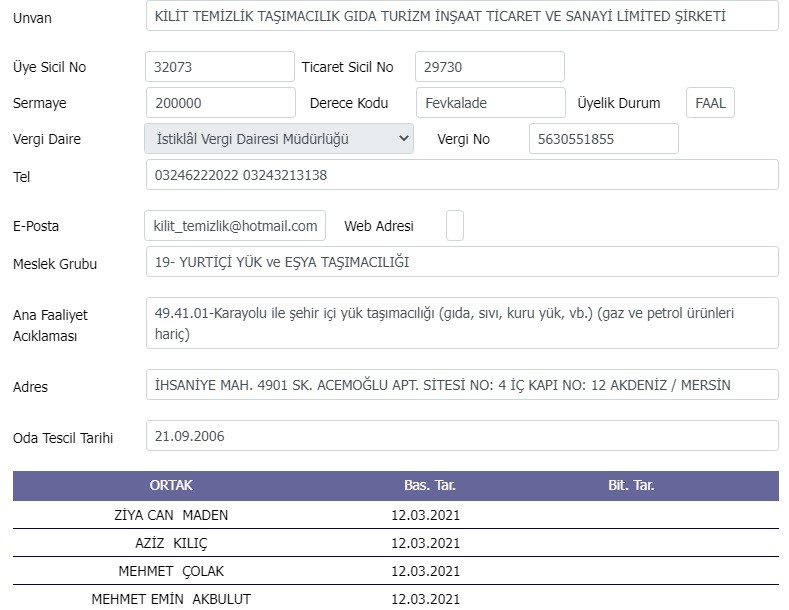Click start date 12.03.2021 for ZİYA CAN MADEN
This screenshot has width=789, height=610.
click(x=426, y=515)
